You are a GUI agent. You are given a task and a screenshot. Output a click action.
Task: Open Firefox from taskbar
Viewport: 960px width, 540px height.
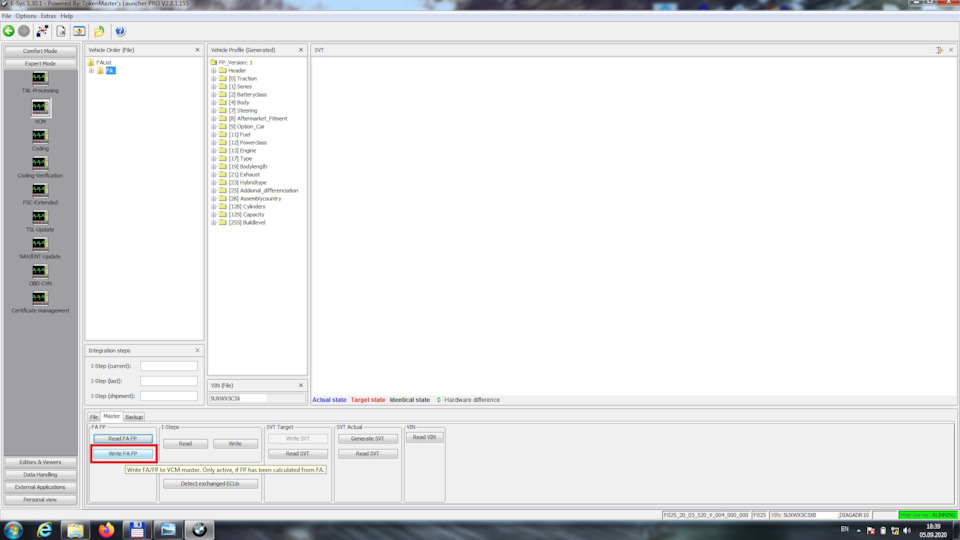106,530
